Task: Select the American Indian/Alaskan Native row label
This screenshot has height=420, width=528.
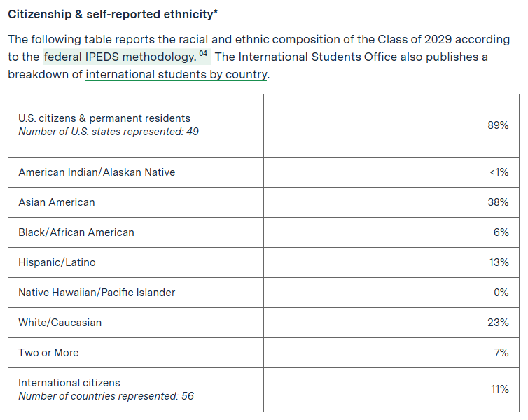Action: [x=97, y=172]
